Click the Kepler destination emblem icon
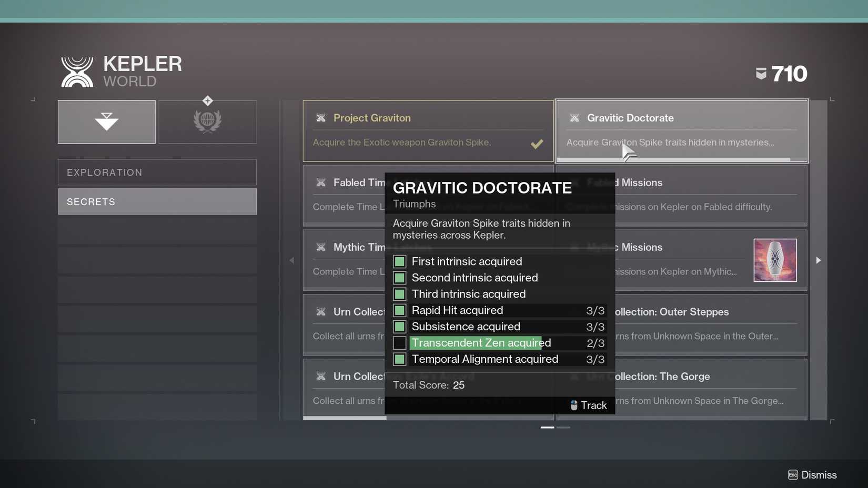This screenshot has width=868, height=488. pos(78,70)
